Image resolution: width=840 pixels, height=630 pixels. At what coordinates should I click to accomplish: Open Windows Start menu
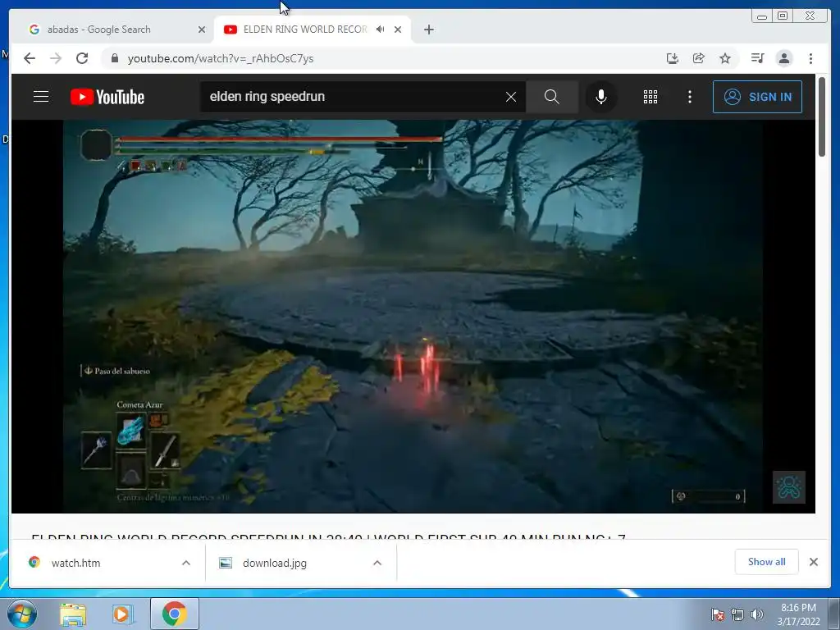pos(21,614)
